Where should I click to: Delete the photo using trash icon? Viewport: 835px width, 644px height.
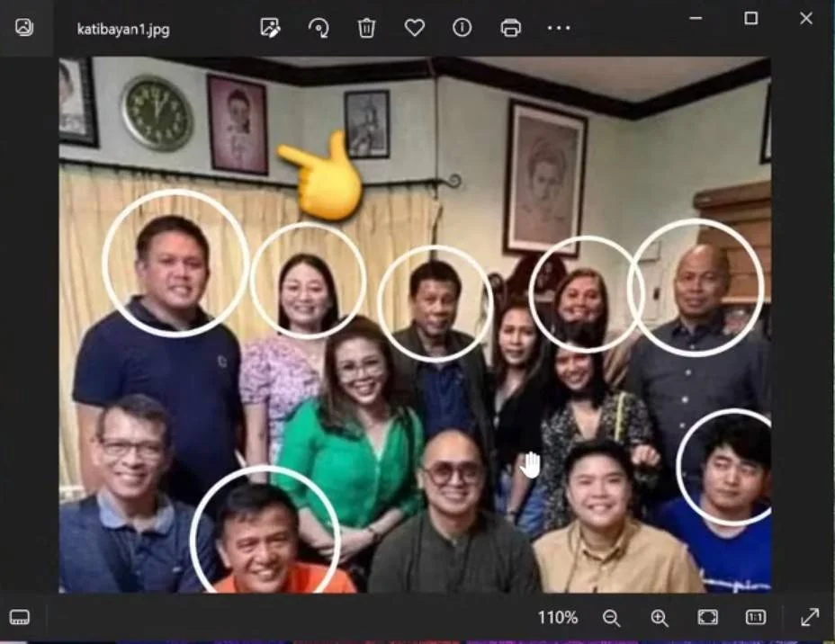(x=366, y=28)
